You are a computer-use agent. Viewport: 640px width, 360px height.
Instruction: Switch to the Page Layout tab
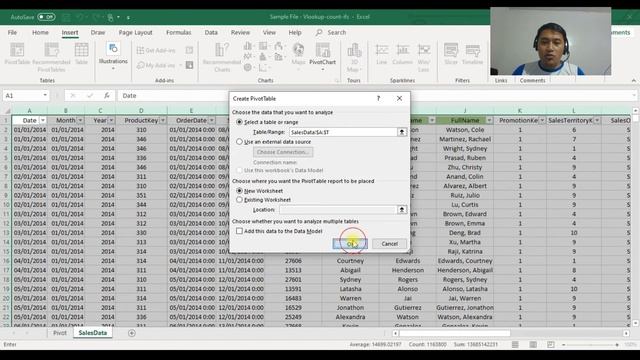(135, 32)
